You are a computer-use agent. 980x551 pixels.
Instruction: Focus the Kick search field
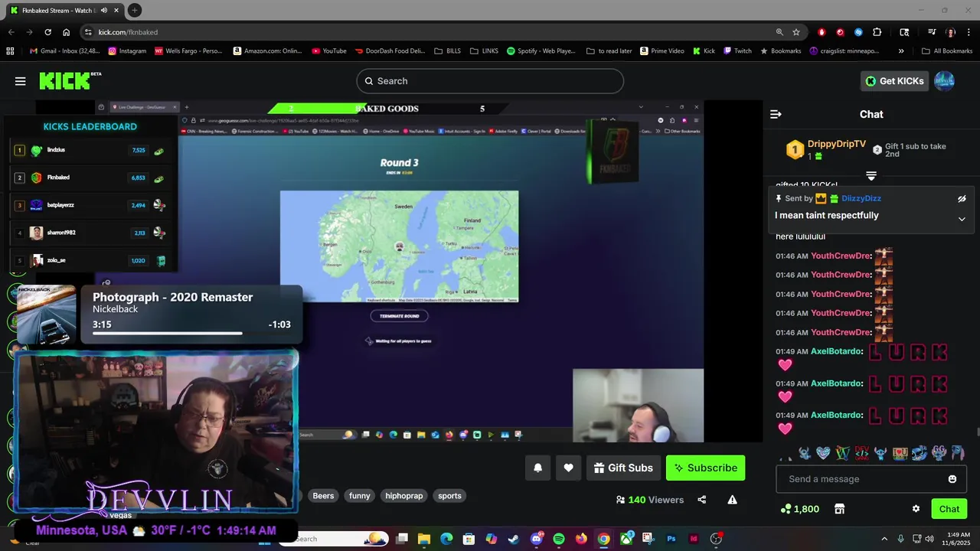pyautogui.click(x=490, y=81)
